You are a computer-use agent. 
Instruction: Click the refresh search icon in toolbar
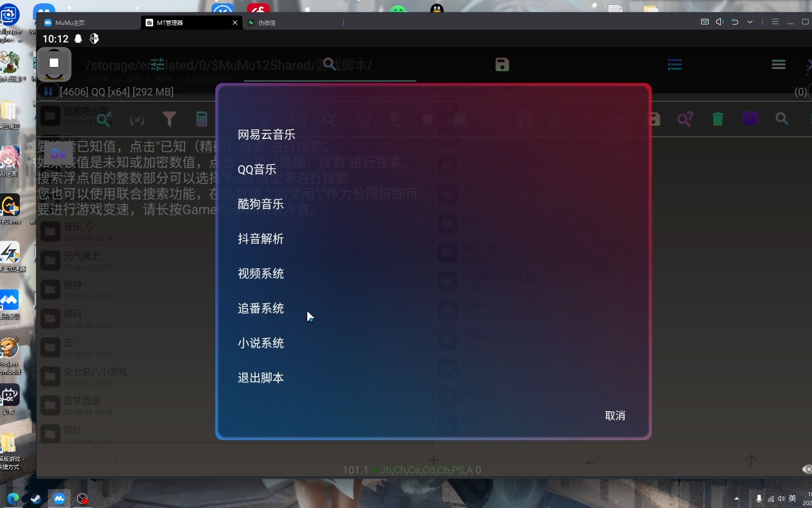click(x=104, y=119)
